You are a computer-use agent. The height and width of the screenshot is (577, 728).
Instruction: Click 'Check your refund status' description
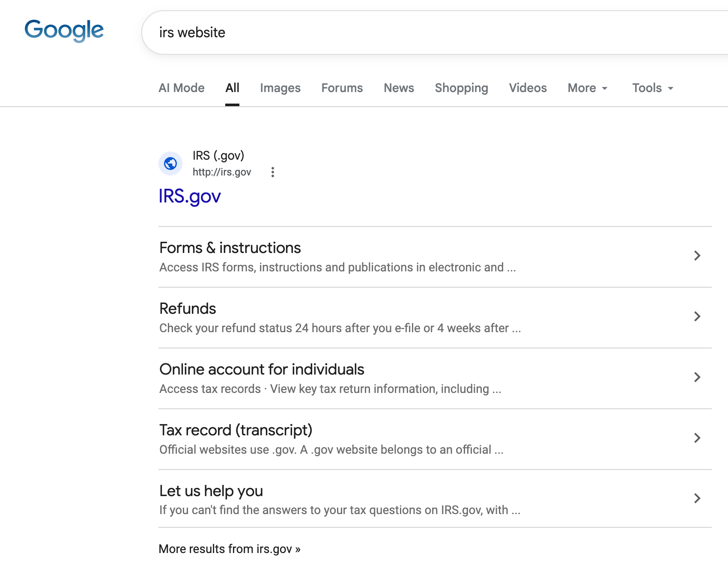tap(340, 328)
